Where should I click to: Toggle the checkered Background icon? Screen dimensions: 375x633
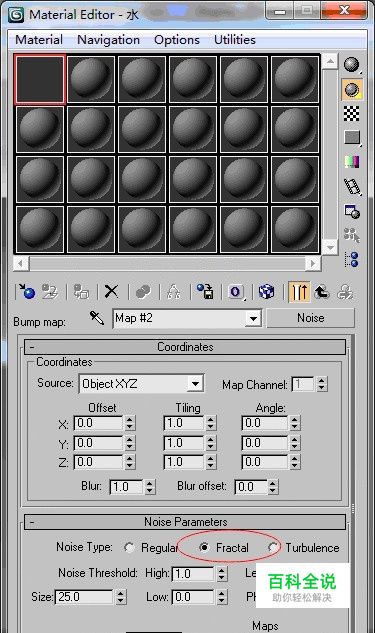(352, 113)
